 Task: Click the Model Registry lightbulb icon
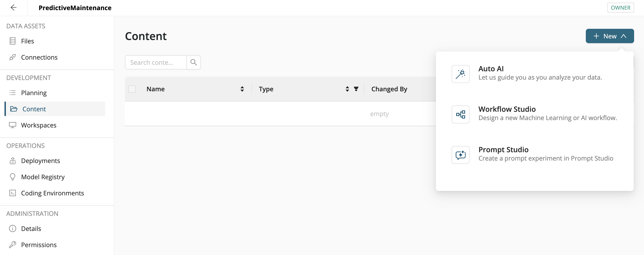(x=13, y=177)
